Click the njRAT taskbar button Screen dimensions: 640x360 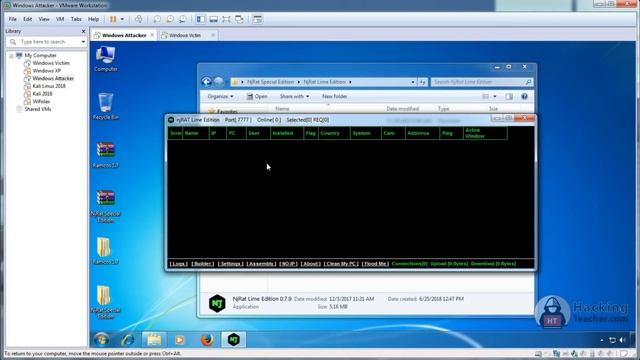pyautogui.click(x=233, y=340)
